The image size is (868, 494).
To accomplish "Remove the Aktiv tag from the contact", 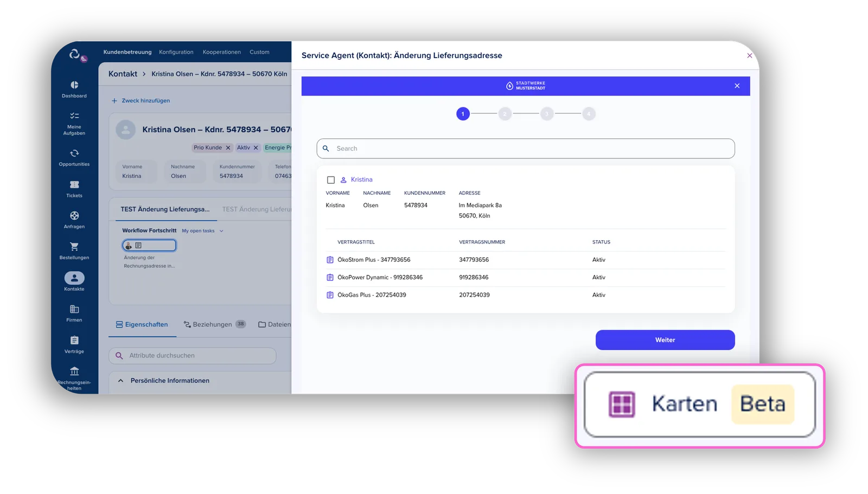I will point(256,147).
